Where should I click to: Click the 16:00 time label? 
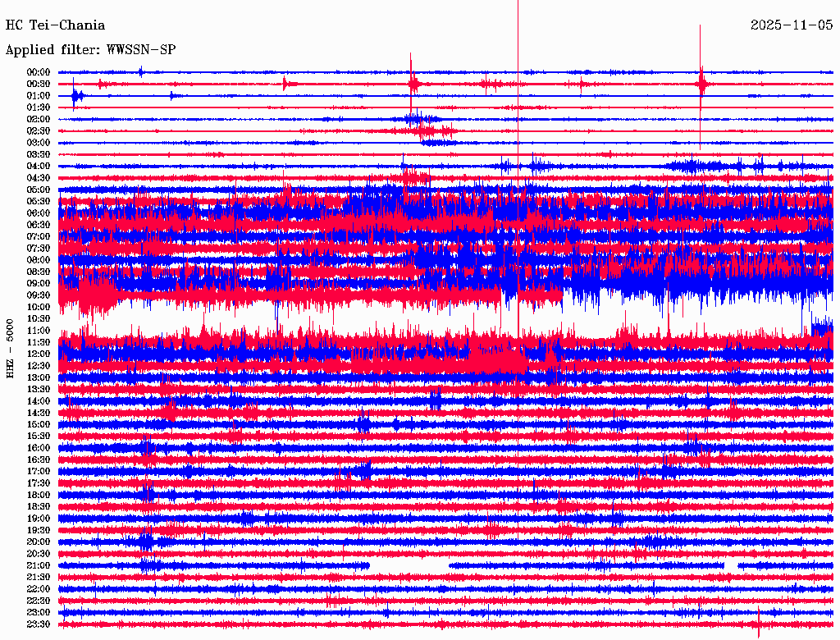39,448
